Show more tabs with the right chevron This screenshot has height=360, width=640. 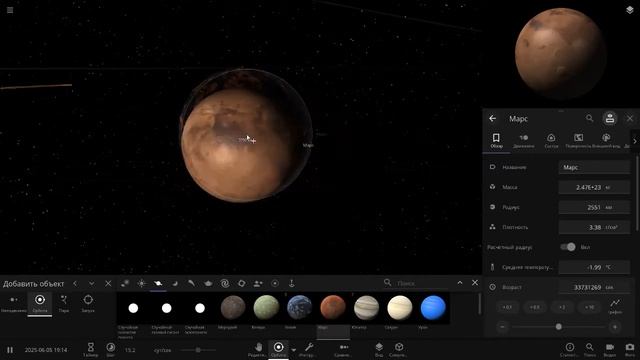pyautogui.click(x=635, y=141)
